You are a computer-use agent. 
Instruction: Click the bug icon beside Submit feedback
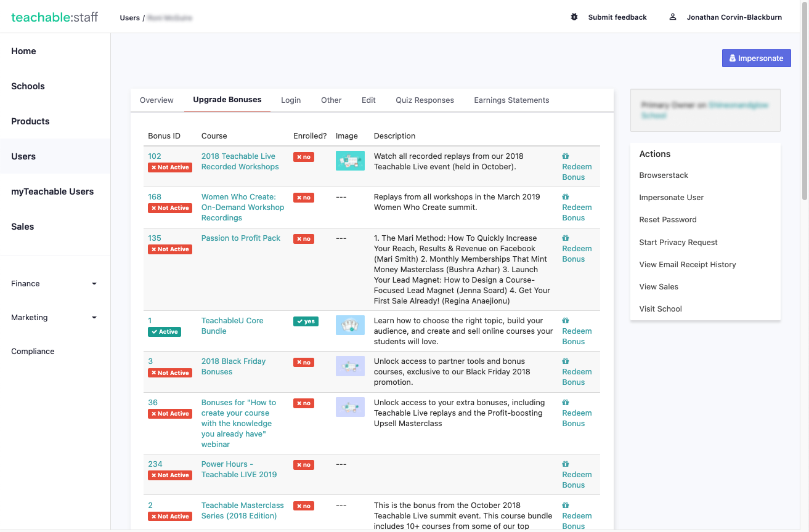point(574,17)
